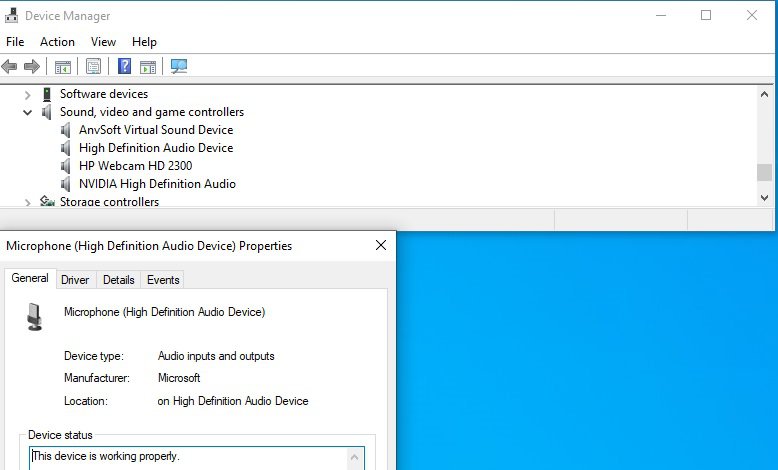
Task: Expand the Storage controllers node
Action: [28, 202]
